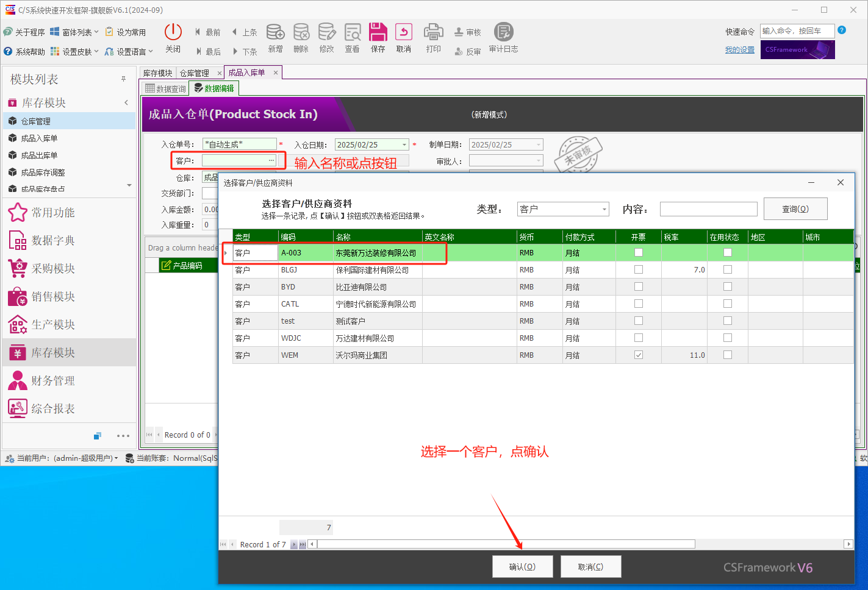The image size is (868, 590).
Task: Click the dialog horizontal scrollbar
Action: click(506, 544)
